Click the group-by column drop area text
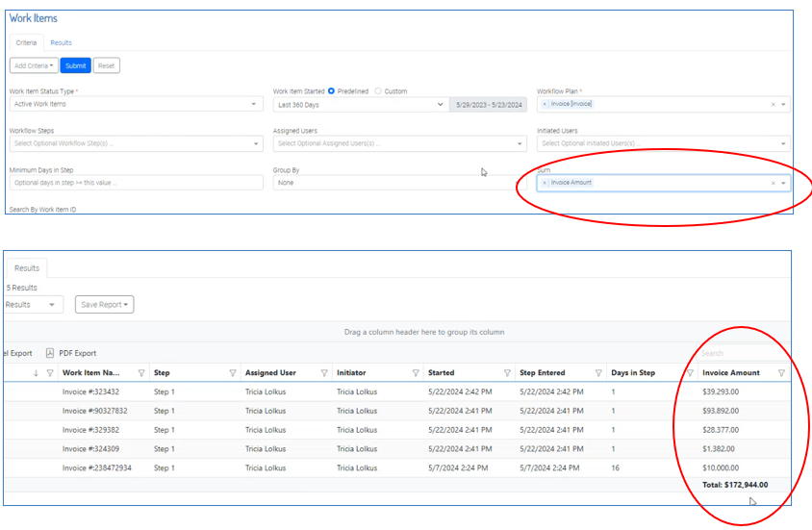The height and width of the screenshot is (530, 812). click(424, 332)
